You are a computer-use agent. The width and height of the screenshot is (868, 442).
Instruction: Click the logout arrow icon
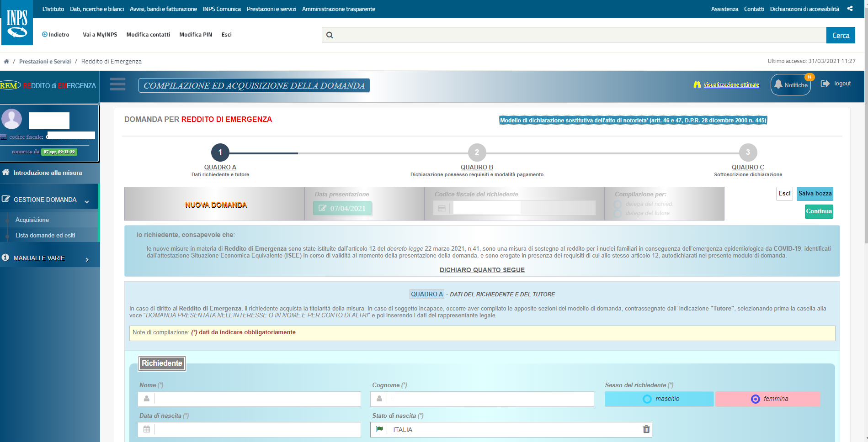[x=825, y=84]
